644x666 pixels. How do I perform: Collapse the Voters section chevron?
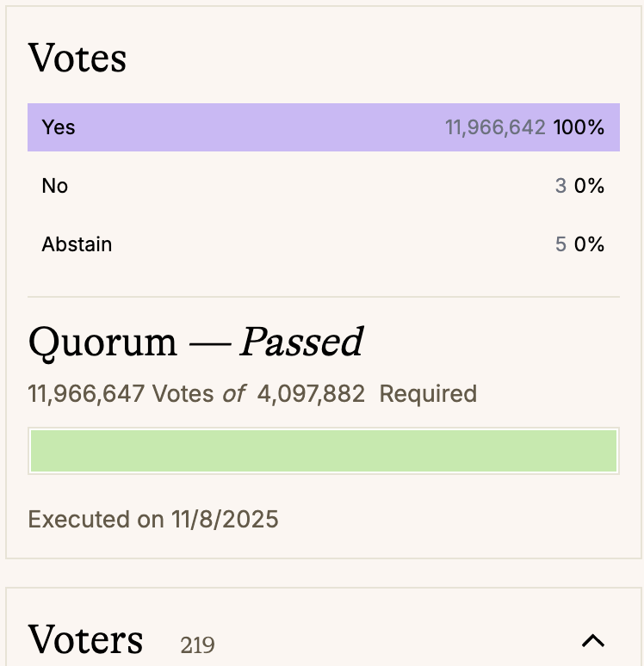click(x=593, y=640)
